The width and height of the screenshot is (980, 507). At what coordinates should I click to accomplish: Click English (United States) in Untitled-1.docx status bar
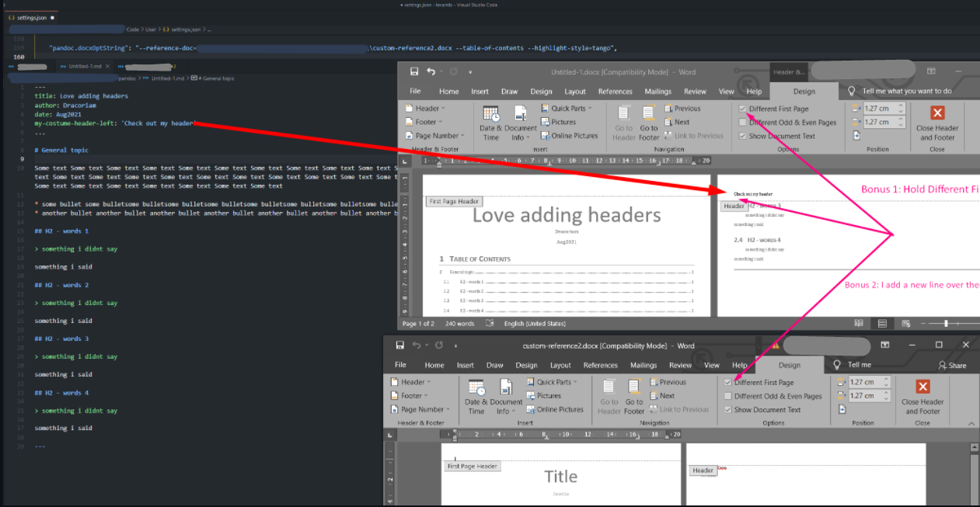[535, 323]
